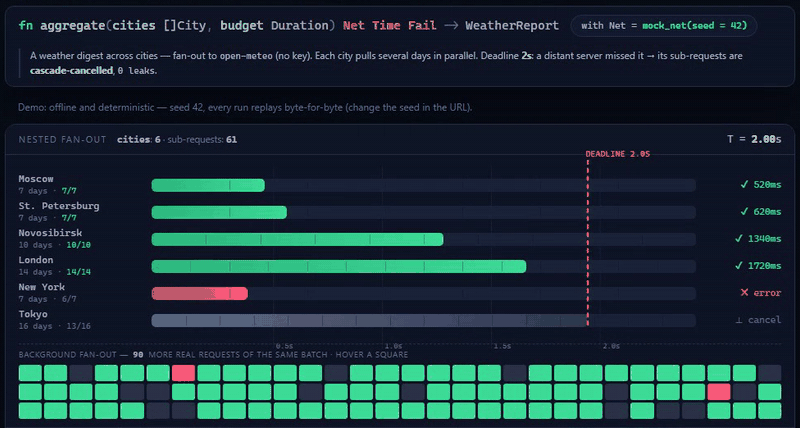Select the red New York error bar
This screenshot has width=800, height=428.
coord(199,293)
